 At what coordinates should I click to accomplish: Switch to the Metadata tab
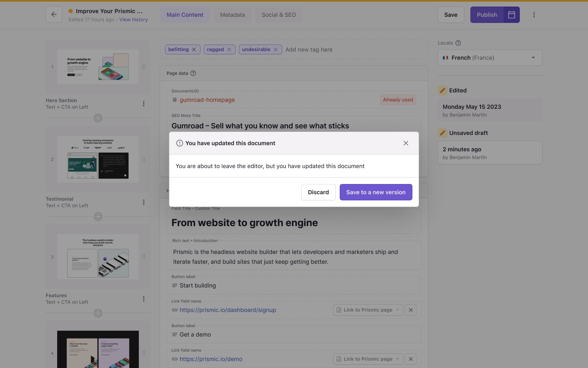coord(232,15)
